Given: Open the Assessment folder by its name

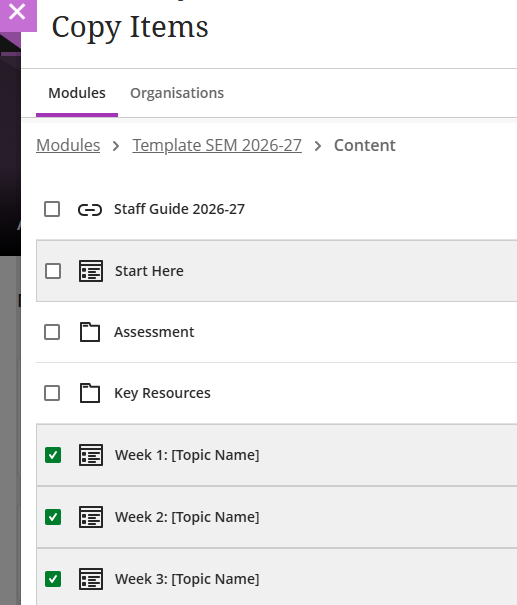Looking at the screenshot, I should (x=154, y=332).
